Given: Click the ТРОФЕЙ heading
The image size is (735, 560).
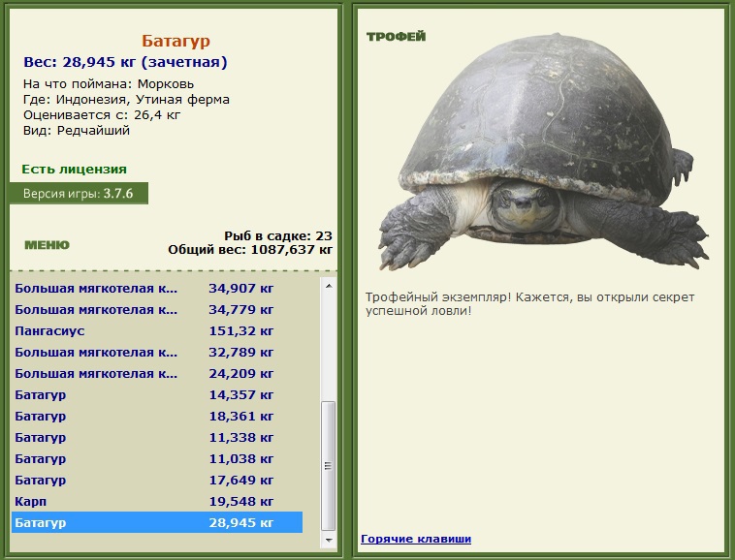Looking at the screenshot, I should pyautogui.click(x=396, y=37).
